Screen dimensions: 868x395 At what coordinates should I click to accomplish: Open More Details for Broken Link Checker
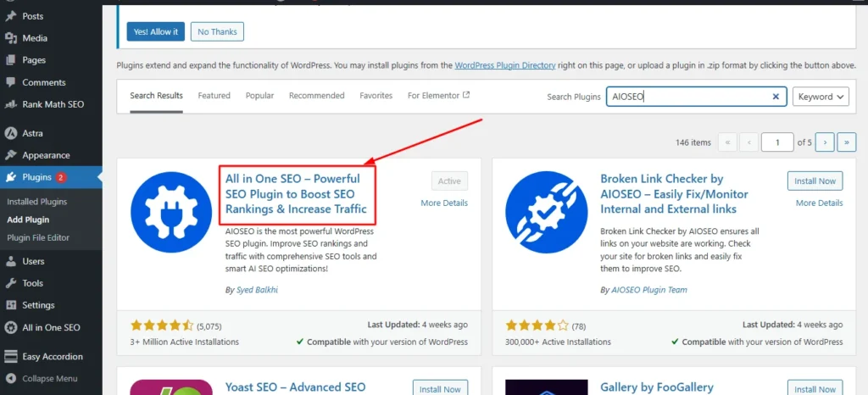[820, 203]
